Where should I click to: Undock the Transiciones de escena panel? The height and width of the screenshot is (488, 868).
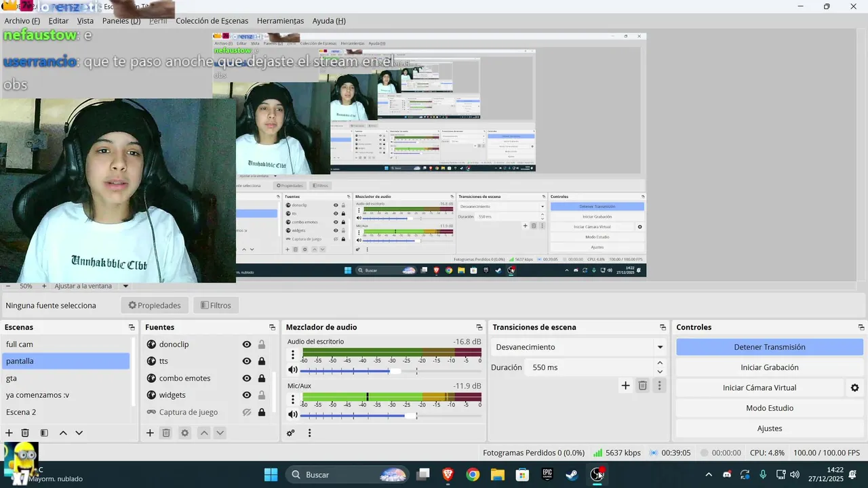663,327
